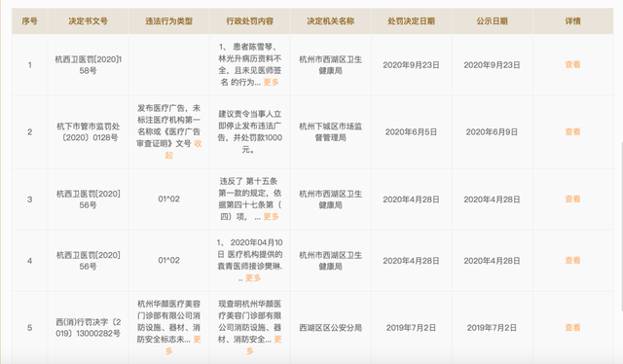Expand 更多 in row 3 penalty content

click(271, 217)
